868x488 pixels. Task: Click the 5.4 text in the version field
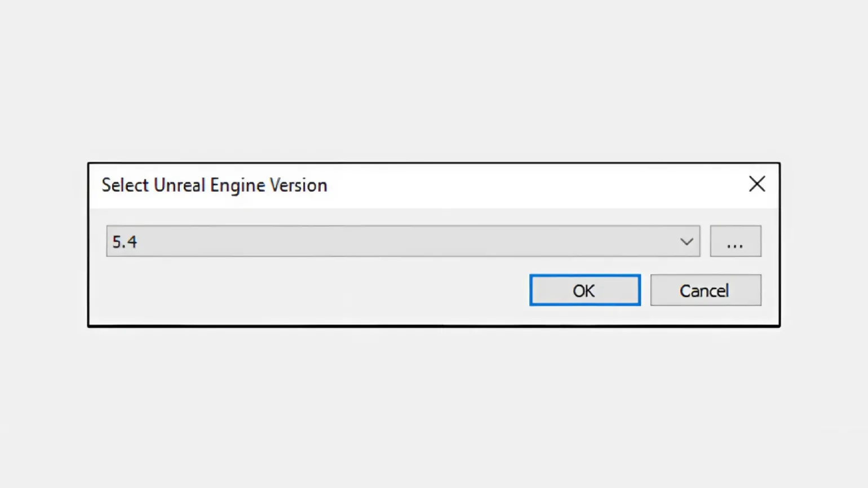click(x=125, y=242)
